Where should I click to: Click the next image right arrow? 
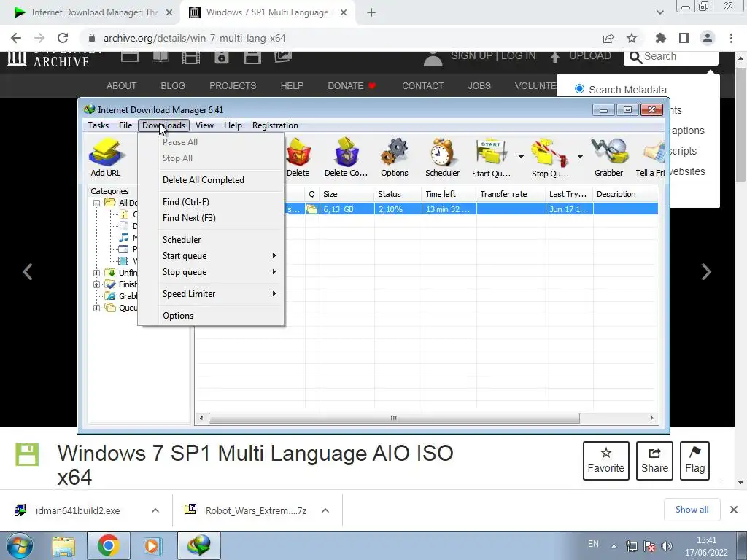coord(706,272)
